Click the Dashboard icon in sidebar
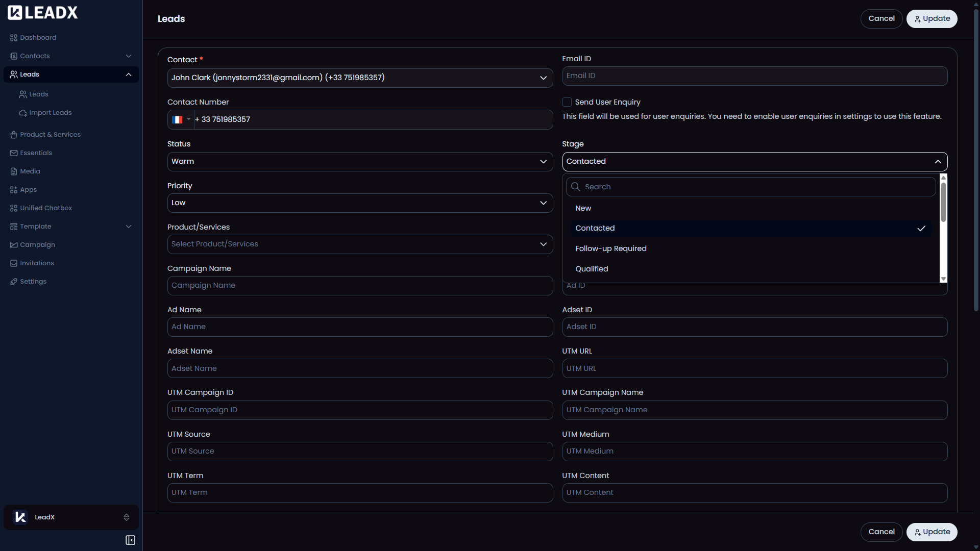Image resolution: width=980 pixels, height=551 pixels. tap(14, 38)
